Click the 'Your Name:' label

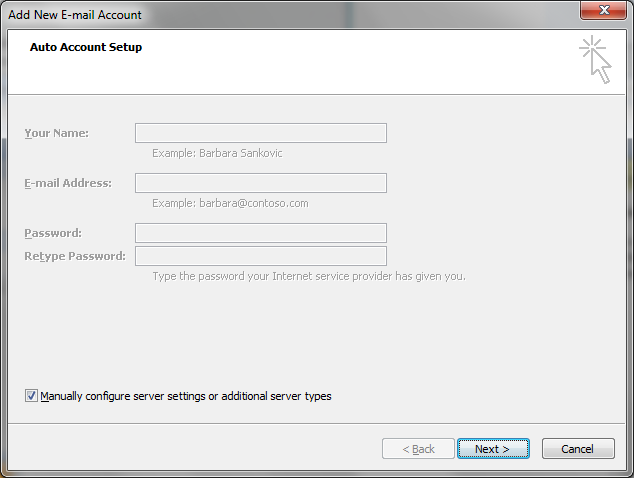coord(56,133)
